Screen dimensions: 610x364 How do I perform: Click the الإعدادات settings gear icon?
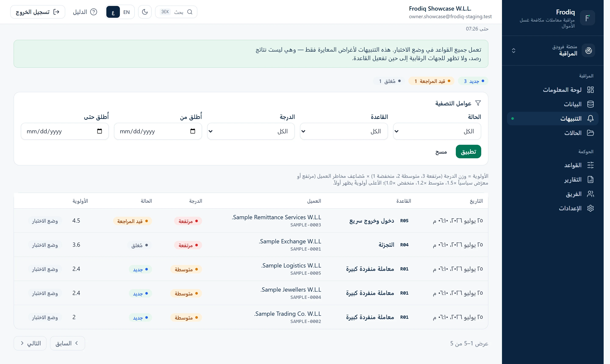pyautogui.click(x=590, y=208)
